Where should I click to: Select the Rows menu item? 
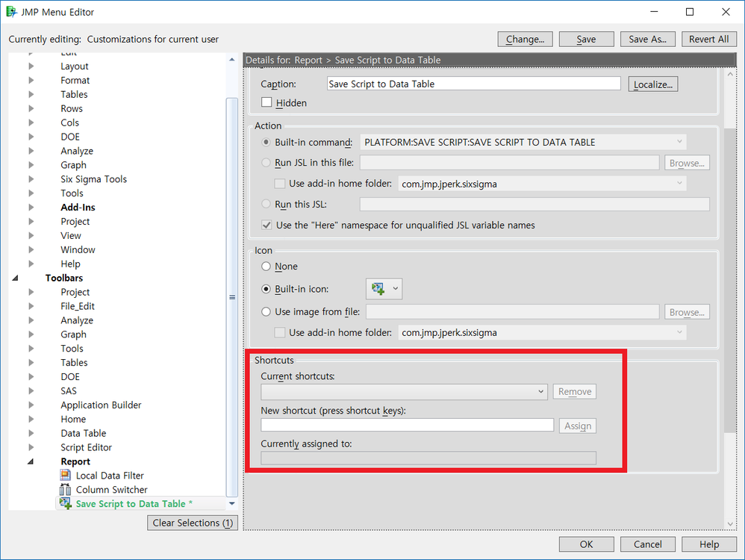click(72, 108)
